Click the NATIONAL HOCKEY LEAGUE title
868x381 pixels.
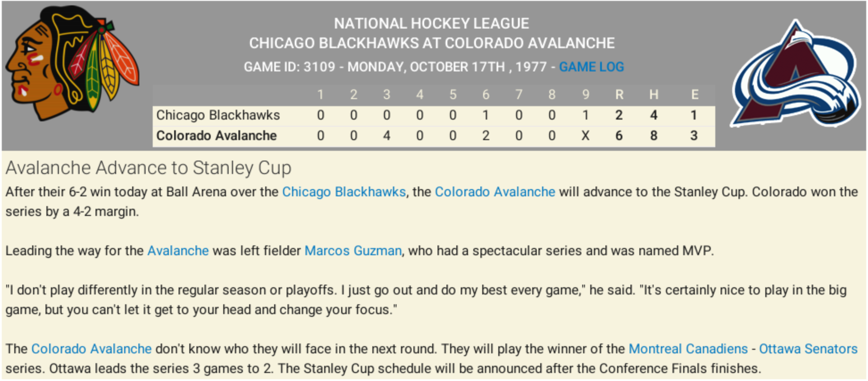[431, 23]
